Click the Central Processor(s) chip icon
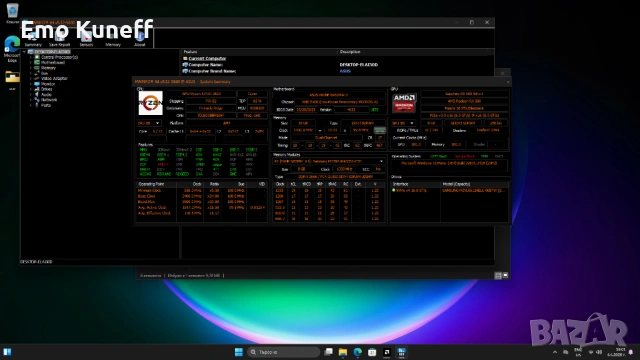 click(x=37, y=57)
